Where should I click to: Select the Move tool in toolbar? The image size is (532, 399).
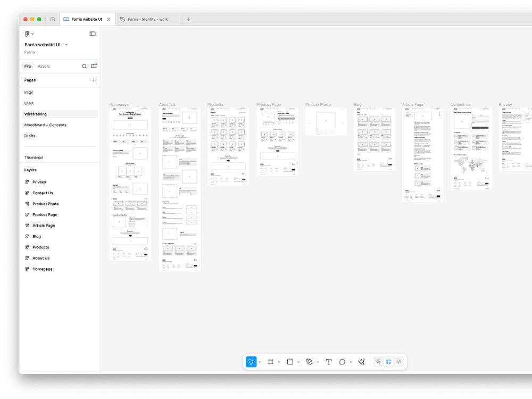click(252, 362)
